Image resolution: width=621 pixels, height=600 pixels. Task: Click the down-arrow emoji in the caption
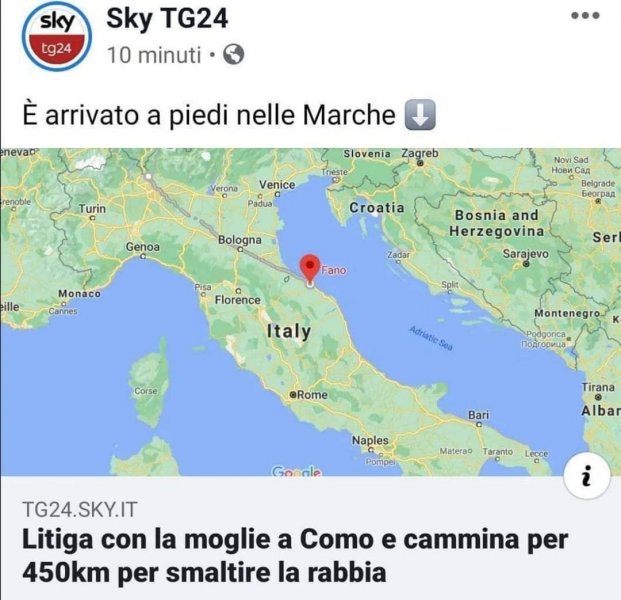420,115
